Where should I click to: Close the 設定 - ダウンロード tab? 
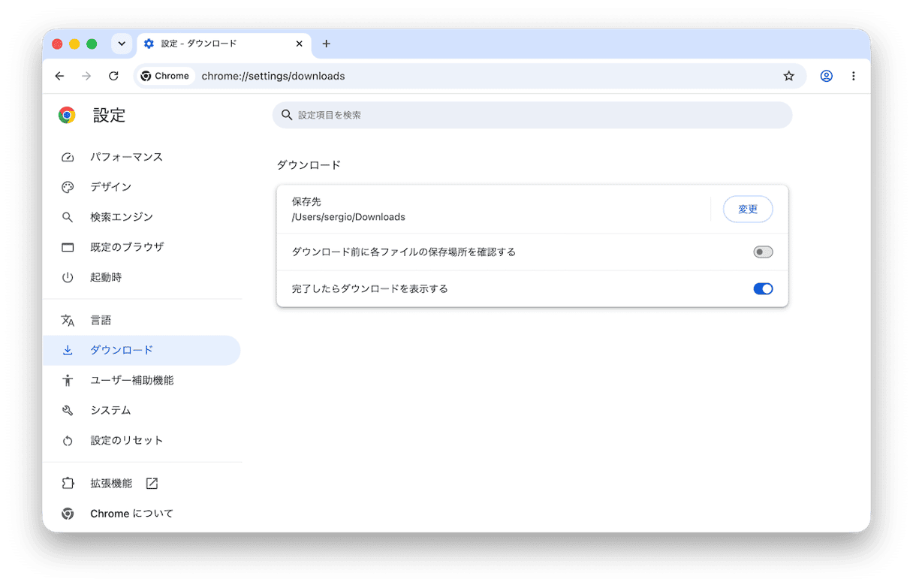pos(300,44)
